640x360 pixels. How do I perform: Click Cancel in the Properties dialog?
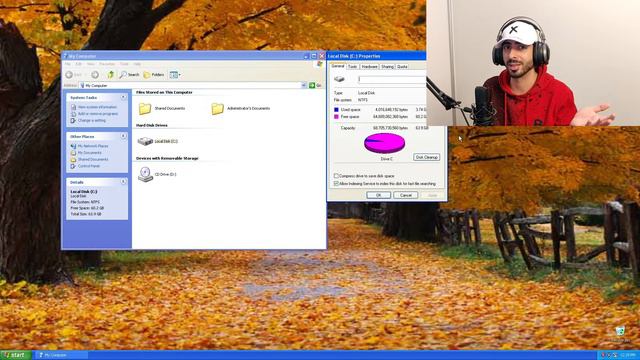(406, 195)
